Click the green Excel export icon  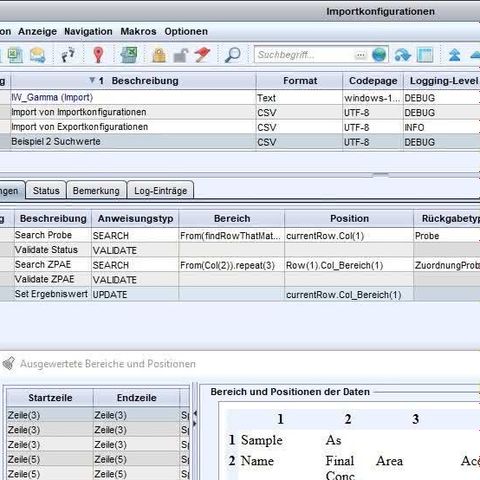129,55
